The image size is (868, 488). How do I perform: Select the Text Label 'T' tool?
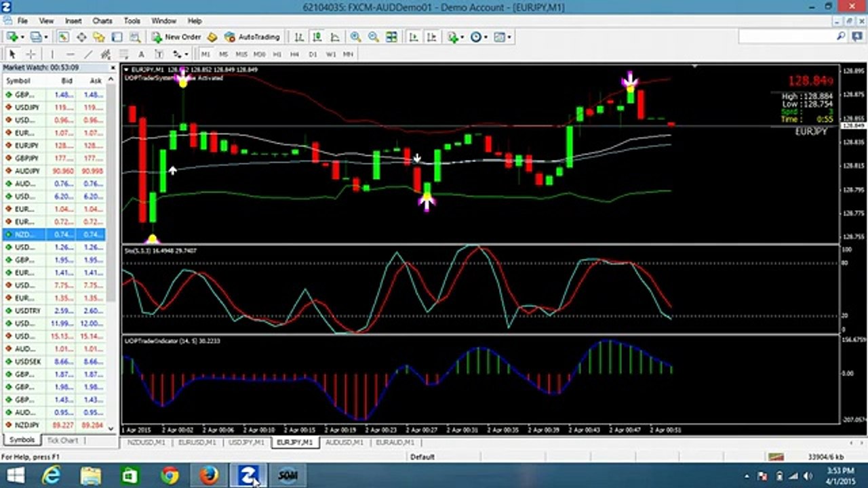point(159,54)
